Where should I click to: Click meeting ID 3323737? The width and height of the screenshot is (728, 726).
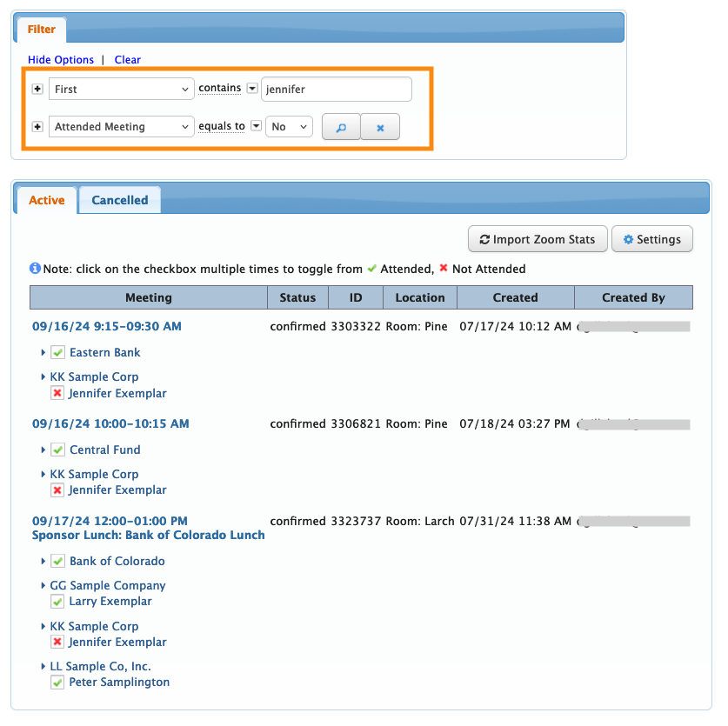click(x=356, y=521)
